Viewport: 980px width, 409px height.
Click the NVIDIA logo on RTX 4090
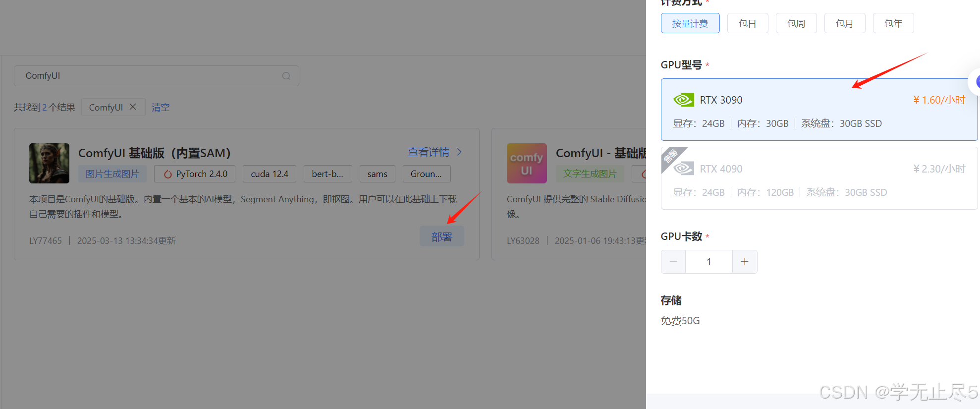[684, 169]
